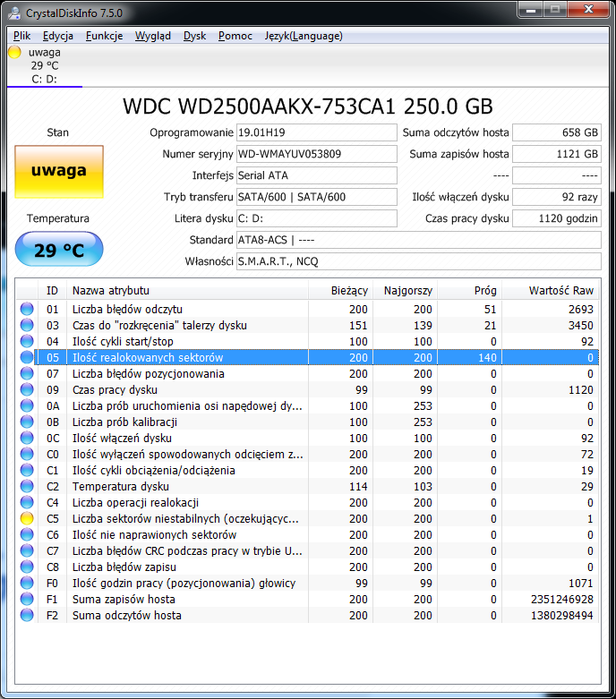The image size is (616, 699).
Task: Click the status orb next to ID C4
Action: click(x=27, y=502)
